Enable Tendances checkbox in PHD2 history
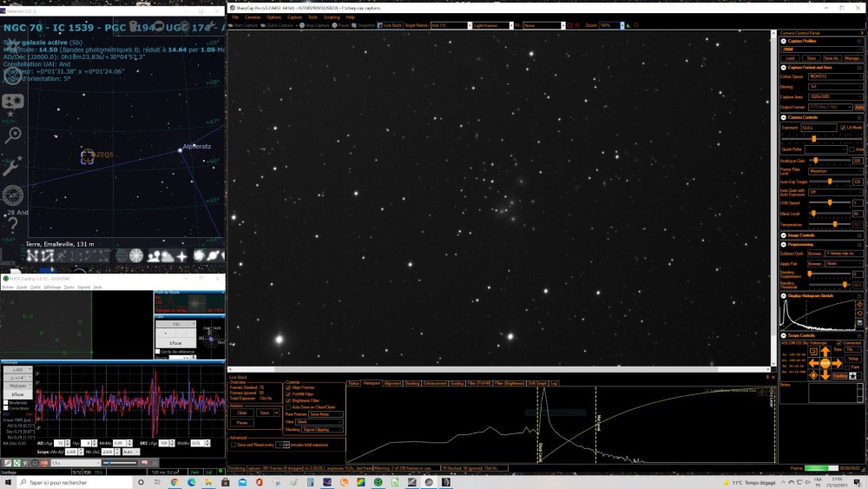This screenshot has height=489, width=868. pyautogui.click(x=6, y=403)
